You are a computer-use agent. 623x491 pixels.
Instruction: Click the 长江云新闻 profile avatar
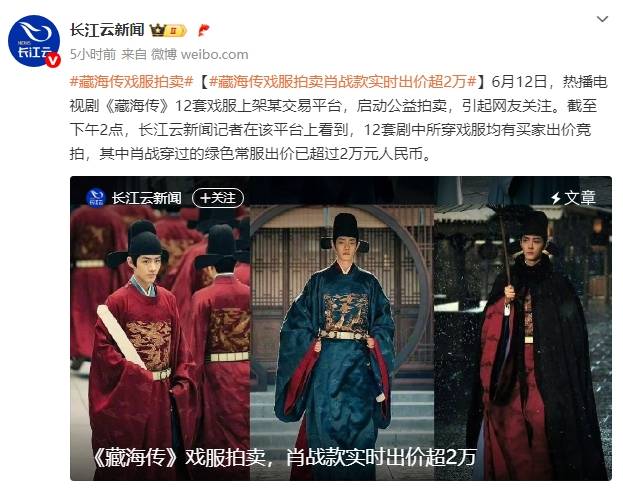34,41
